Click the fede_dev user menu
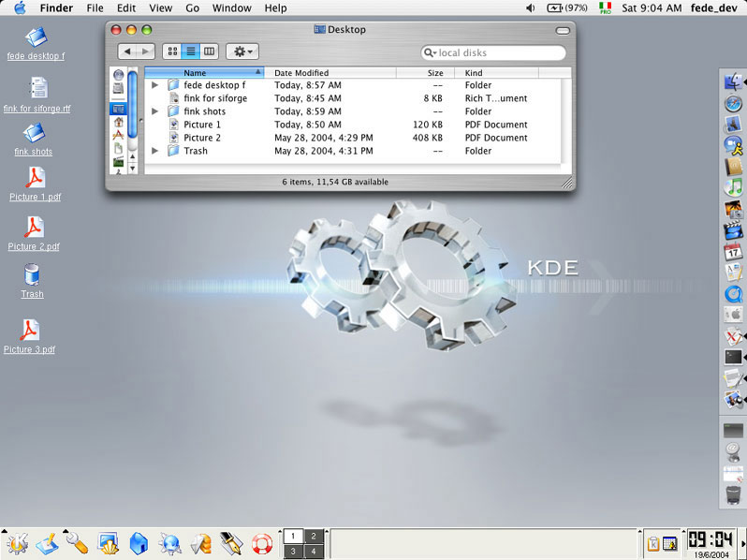Image resolution: width=747 pixels, height=560 pixels. pos(714,8)
